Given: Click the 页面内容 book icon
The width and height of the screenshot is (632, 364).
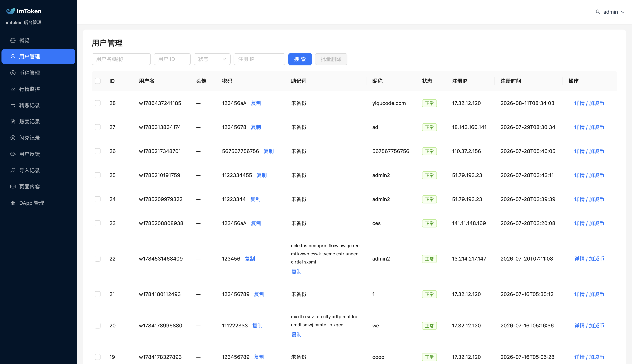Looking at the screenshot, I should point(13,186).
